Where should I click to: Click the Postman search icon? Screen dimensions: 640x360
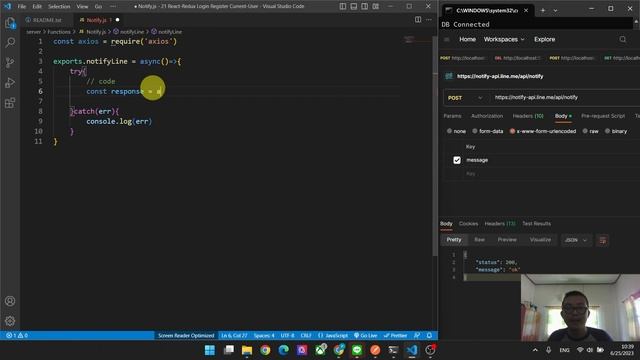(622, 40)
